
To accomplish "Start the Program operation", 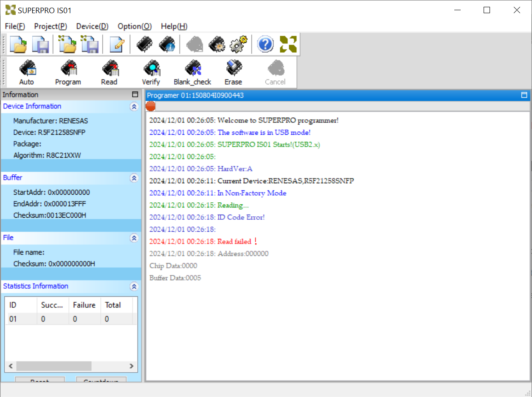I will pos(68,73).
